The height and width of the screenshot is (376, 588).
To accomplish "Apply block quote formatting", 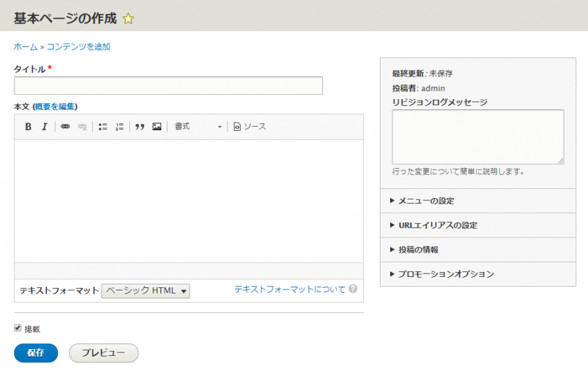I will (x=140, y=127).
